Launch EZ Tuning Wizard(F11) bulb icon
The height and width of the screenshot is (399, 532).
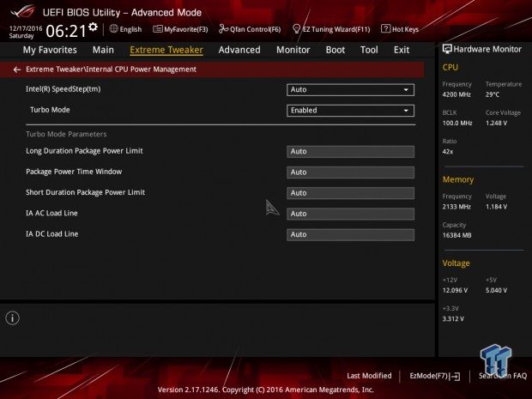click(296, 29)
